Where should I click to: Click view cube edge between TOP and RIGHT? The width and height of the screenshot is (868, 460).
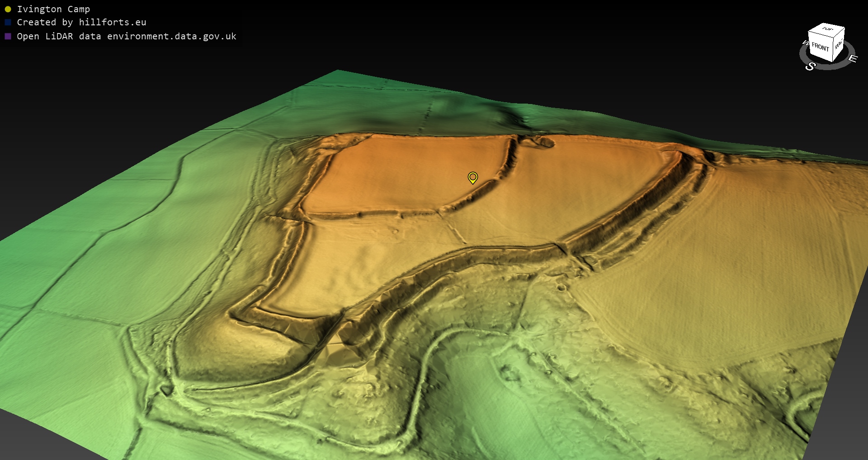(x=840, y=33)
